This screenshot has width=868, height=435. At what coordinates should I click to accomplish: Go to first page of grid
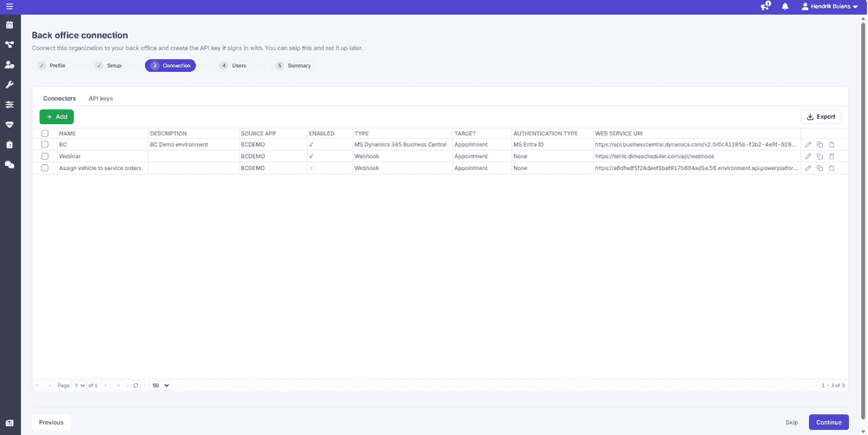coord(37,386)
